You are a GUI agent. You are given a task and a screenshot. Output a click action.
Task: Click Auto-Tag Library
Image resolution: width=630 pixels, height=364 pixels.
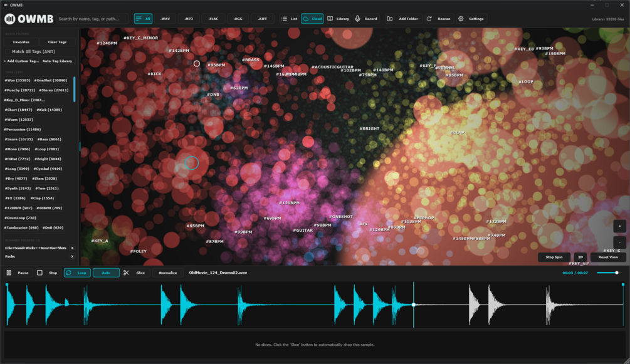(57, 61)
